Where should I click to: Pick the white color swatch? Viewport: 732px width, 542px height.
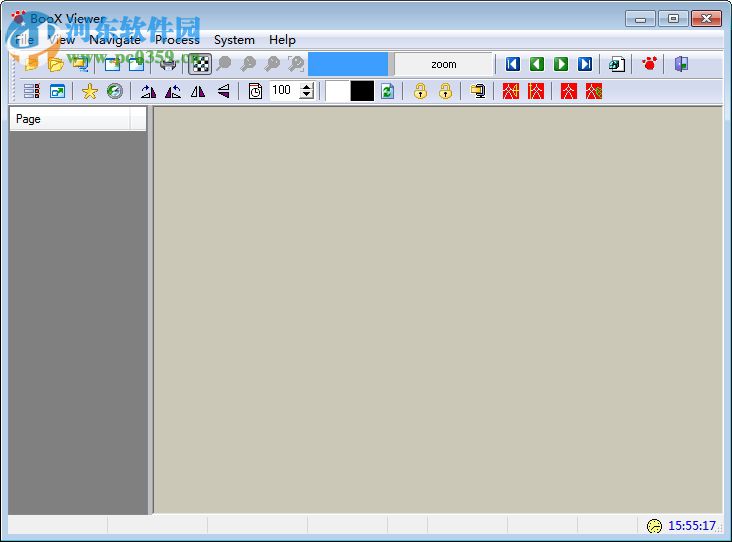click(x=337, y=91)
